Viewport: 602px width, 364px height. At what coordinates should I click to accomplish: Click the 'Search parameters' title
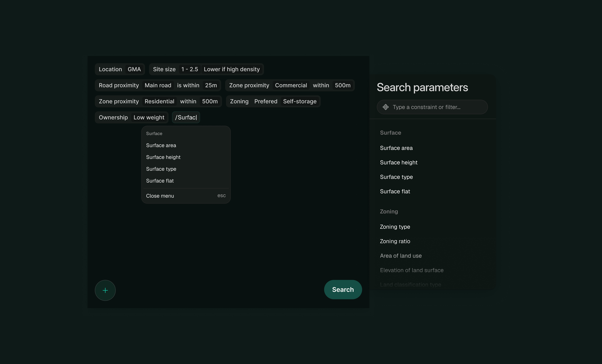pos(422,87)
